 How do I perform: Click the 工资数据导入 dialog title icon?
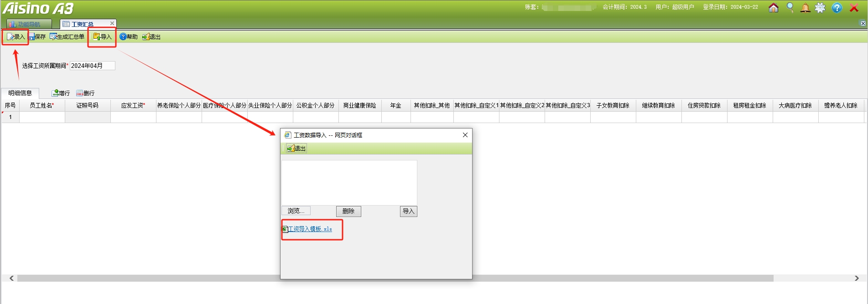click(x=288, y=135)
